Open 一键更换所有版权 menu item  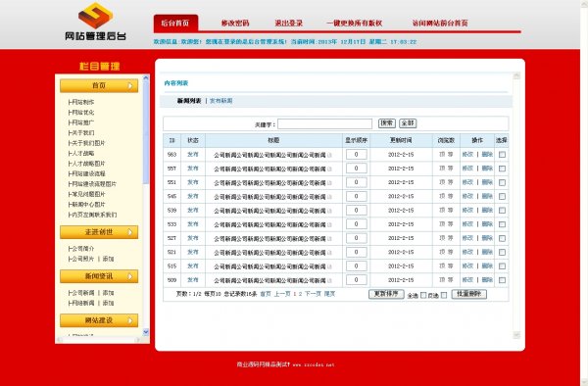coord(354,23)
